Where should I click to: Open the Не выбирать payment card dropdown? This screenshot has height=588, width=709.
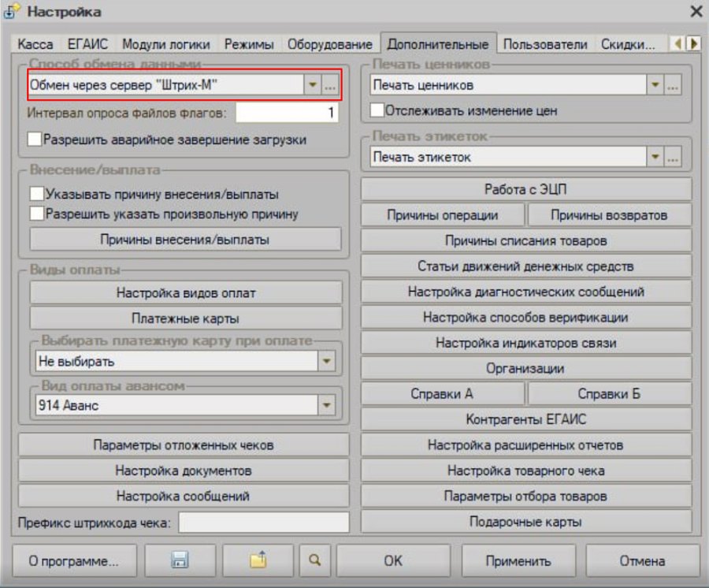pyautogui.click(x=326, y=361)
